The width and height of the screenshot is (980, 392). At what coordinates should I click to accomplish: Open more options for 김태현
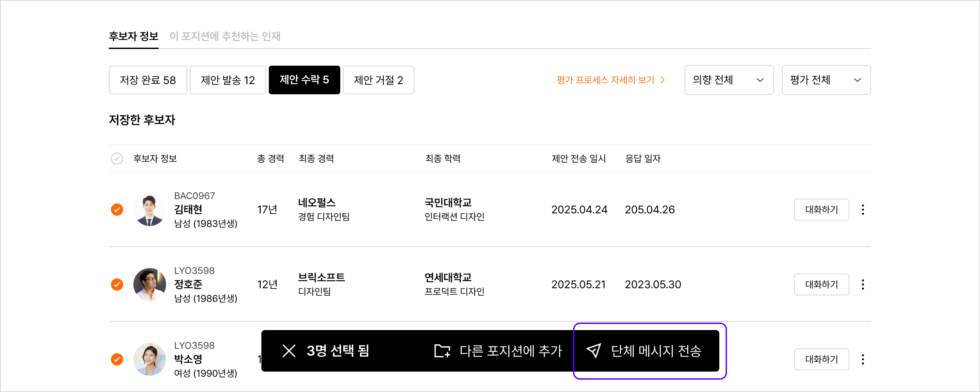[x=863, y=210]
